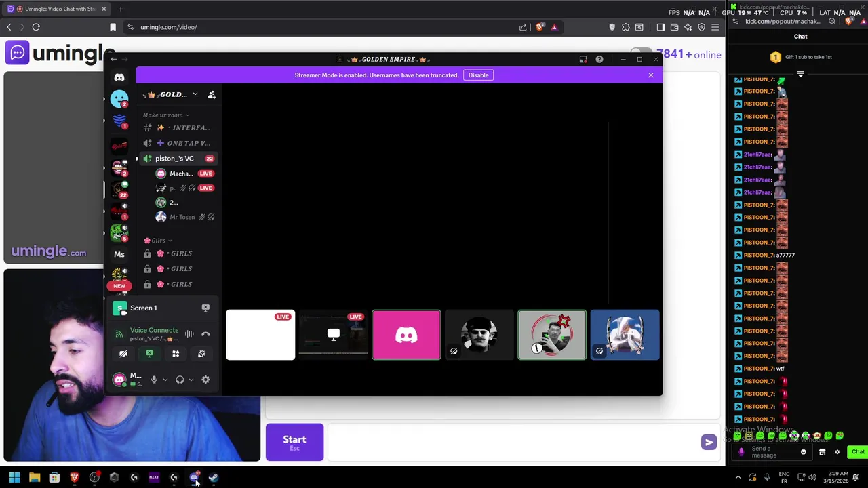
Task: Open Kick chat settings gear
Action: click(837, 452)
